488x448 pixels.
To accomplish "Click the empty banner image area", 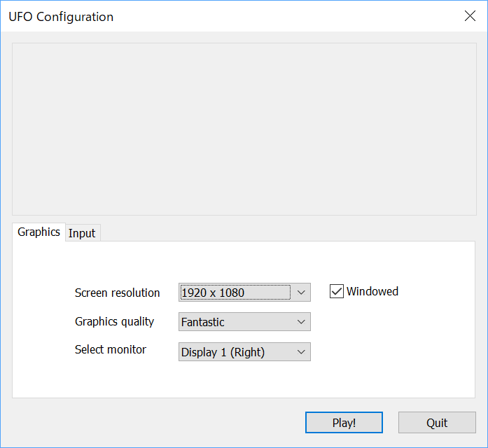I will (244, 129).
